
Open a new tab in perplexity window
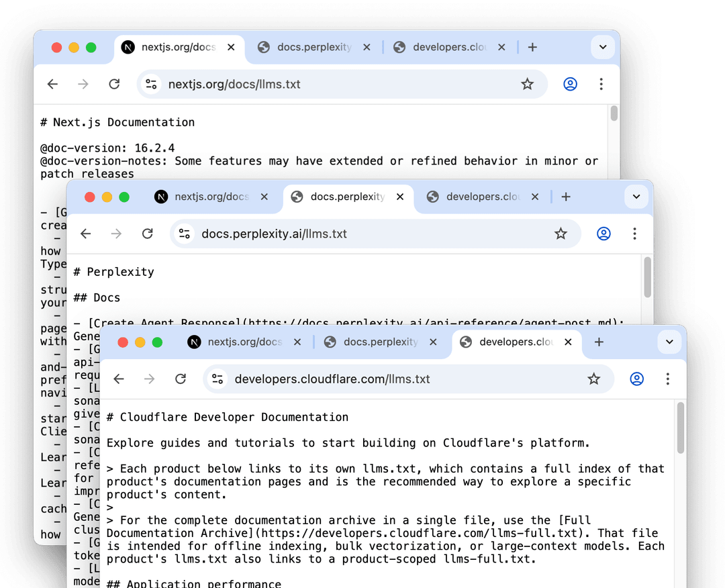[566, 197]
